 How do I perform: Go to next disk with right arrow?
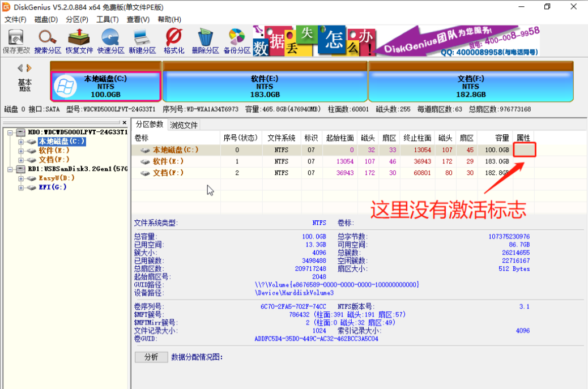29,68
